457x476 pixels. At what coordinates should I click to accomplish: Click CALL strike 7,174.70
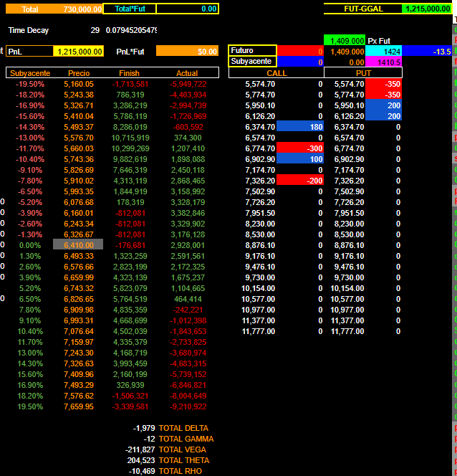click(260, 170)
